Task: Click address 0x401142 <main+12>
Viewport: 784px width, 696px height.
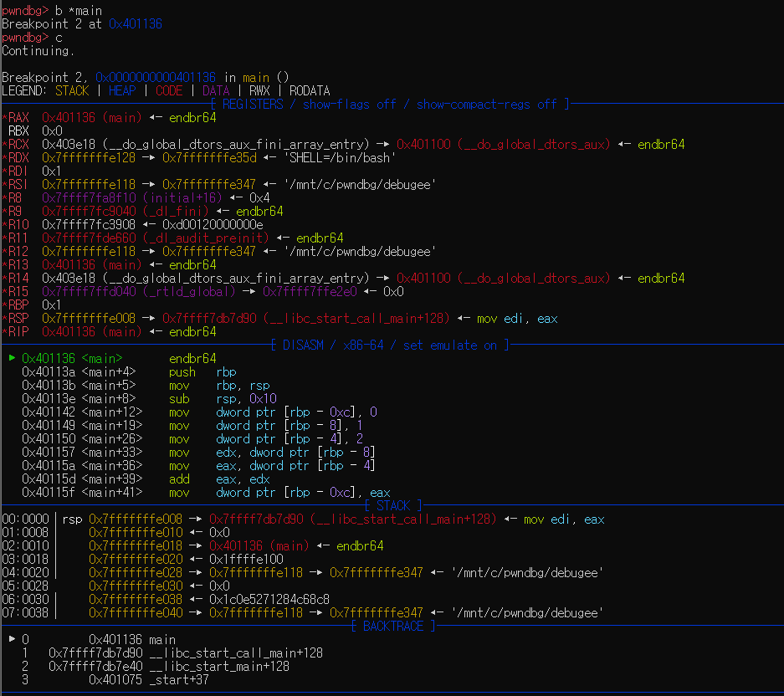Action: (x=82, y=412)
